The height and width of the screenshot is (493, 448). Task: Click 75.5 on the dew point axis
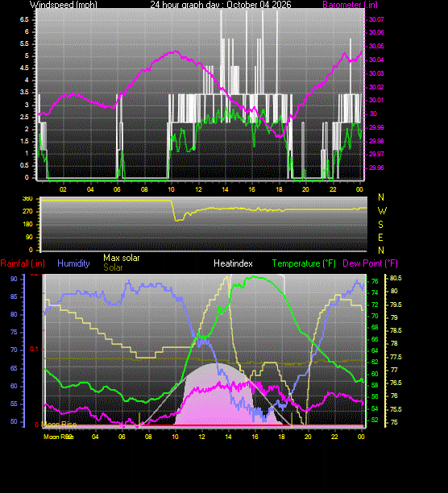tap(396, 409)
